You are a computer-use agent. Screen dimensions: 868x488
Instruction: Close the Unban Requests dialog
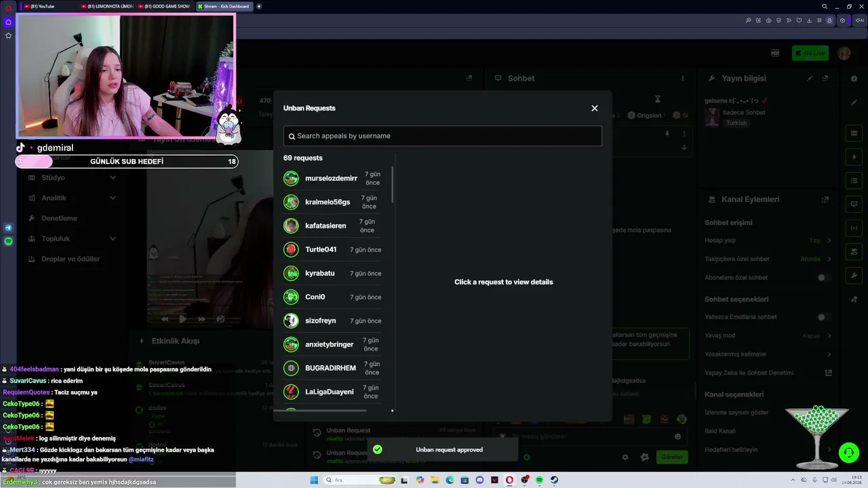(595, 108)
